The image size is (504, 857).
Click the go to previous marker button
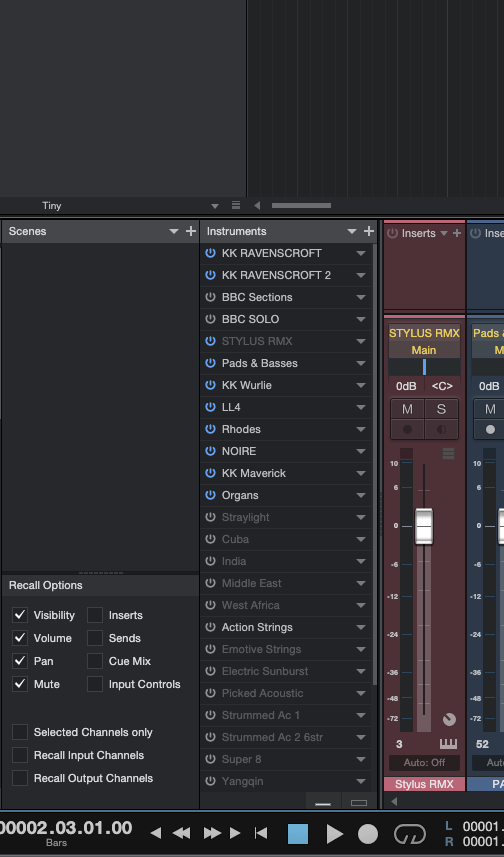pos(156,833)
